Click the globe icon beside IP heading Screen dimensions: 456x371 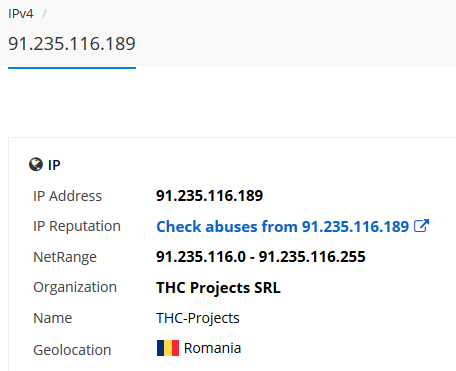(36, 164)
